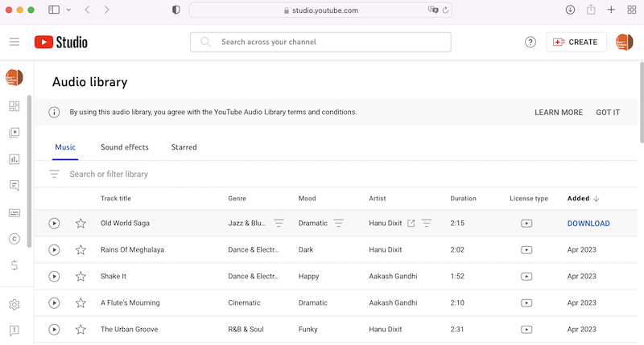
Task: Click the Help question mark icon
Action: coord(530,43)
